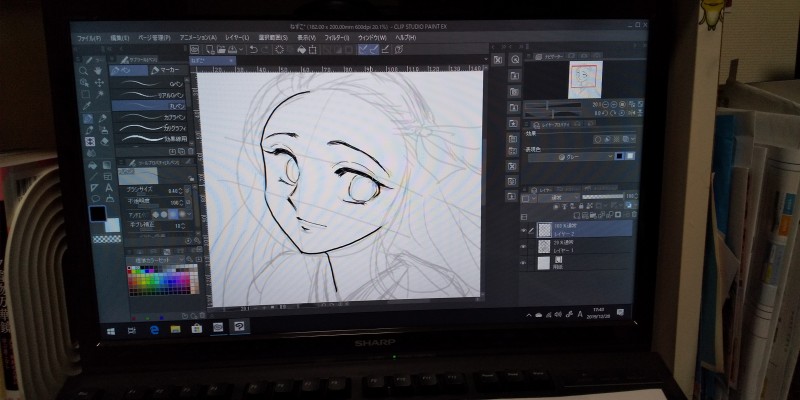Select the Auto select magic wand tool
The image size is (800, 400).
point(100,94)
